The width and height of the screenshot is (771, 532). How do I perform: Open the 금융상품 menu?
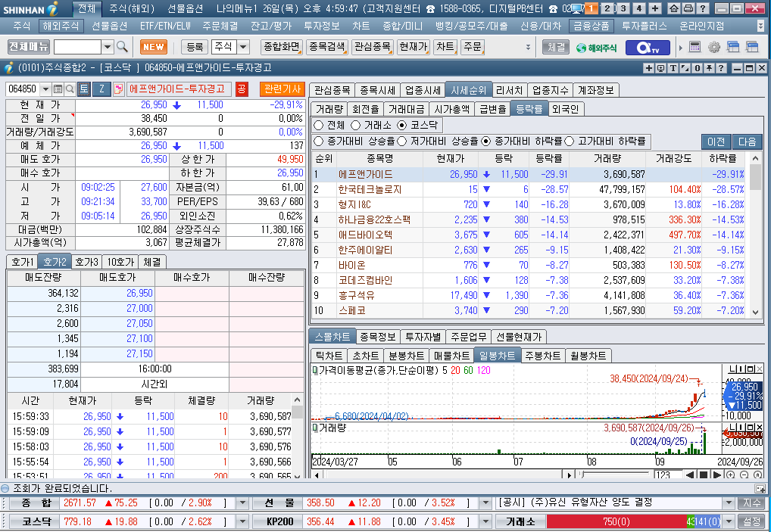[591, 26]
